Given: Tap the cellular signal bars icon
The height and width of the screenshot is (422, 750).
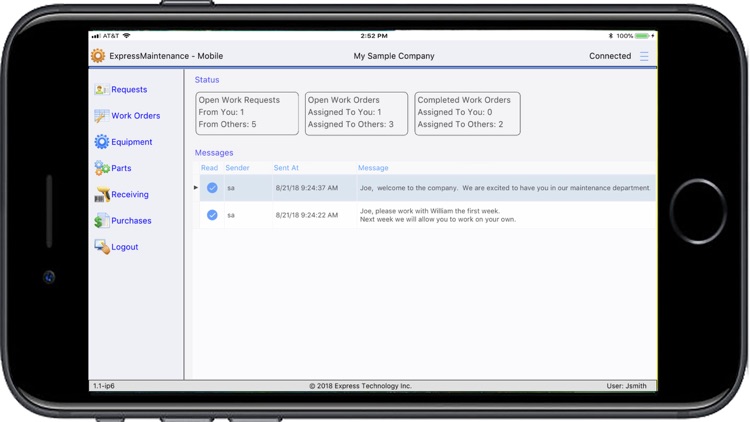Looking at the screenshot, I should [x=96, y=36].
